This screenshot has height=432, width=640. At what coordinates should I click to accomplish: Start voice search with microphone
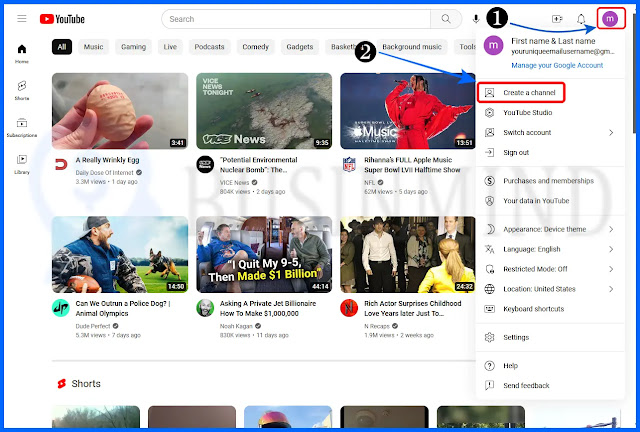point(476,19)
